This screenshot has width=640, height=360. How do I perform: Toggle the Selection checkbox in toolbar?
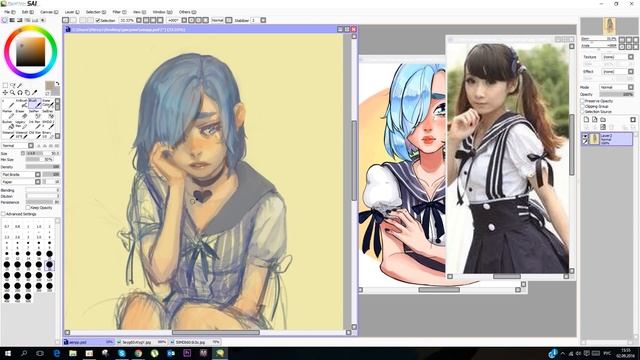pyautogui.click(x=98, y=20)
